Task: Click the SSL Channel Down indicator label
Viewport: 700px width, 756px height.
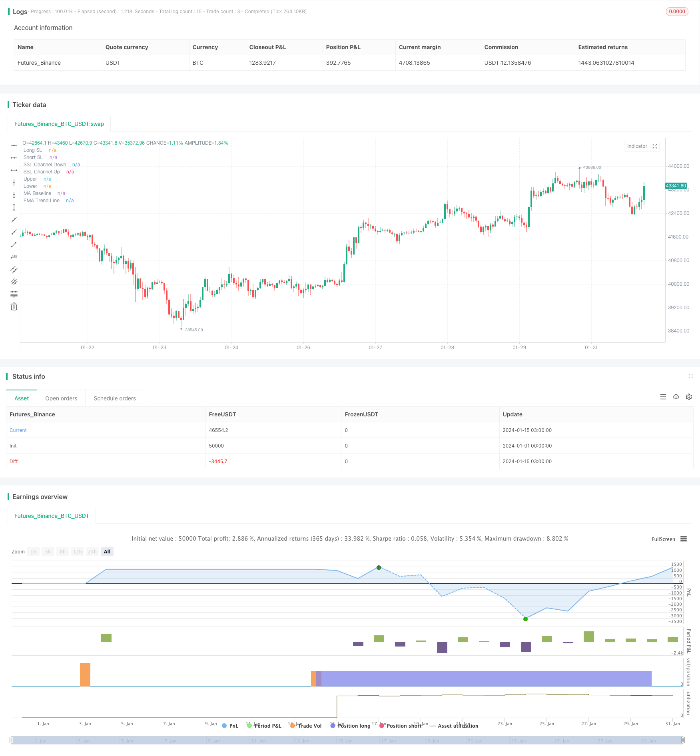Action: pyautogui.click(x=45, y=165)
